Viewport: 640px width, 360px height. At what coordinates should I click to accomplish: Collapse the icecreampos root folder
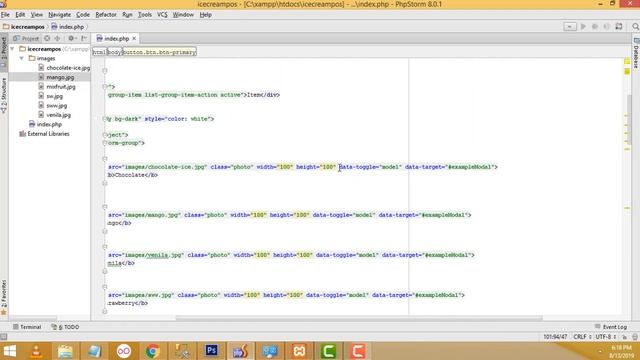(x=13, y=49)
